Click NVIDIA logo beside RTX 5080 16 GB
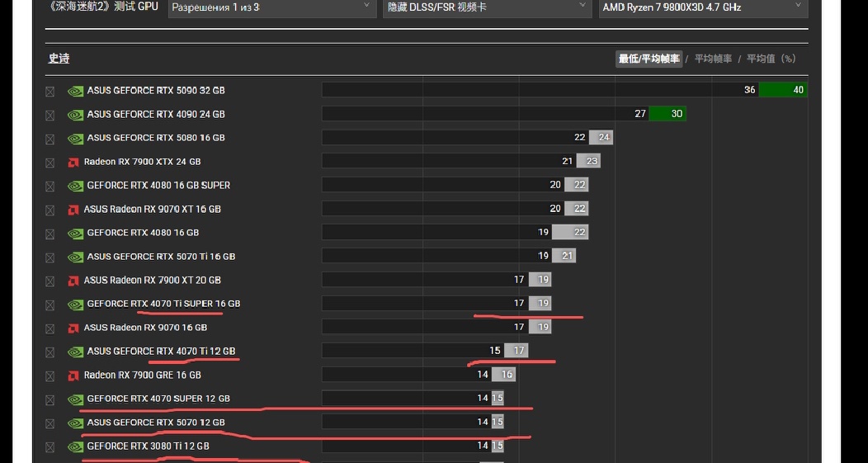The height and width of the screenshot is (463, 868). click(x=75, y=139)
